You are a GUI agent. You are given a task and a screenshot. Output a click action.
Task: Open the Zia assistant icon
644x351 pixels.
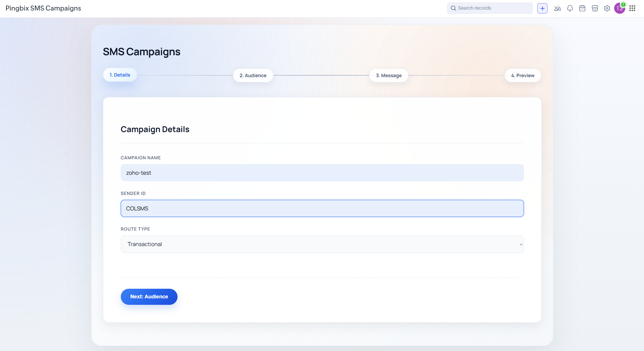point(557,8)
